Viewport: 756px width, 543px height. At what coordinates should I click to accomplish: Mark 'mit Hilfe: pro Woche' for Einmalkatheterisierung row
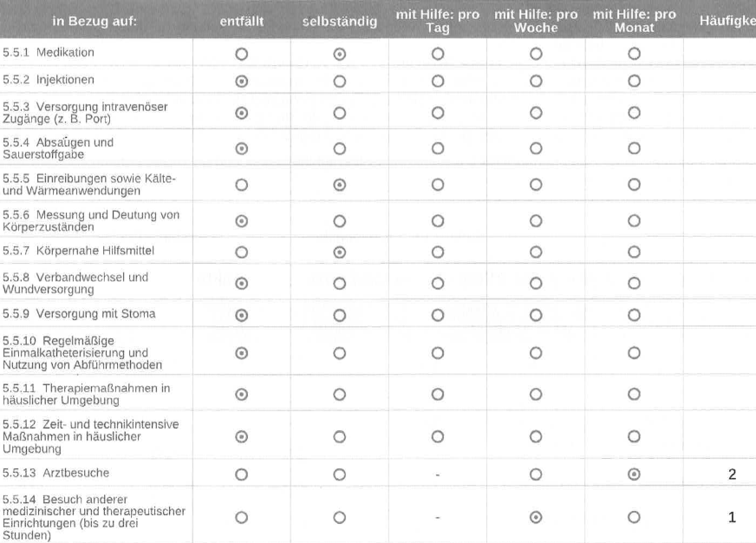(x=536, y=352)
